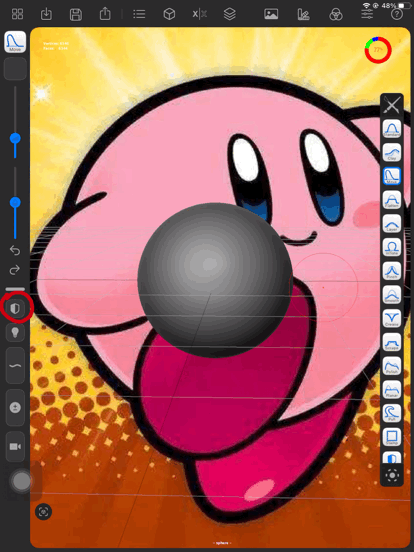Open the share export icon
Viewport: 414px width, 552px height.
pos(105,14)
